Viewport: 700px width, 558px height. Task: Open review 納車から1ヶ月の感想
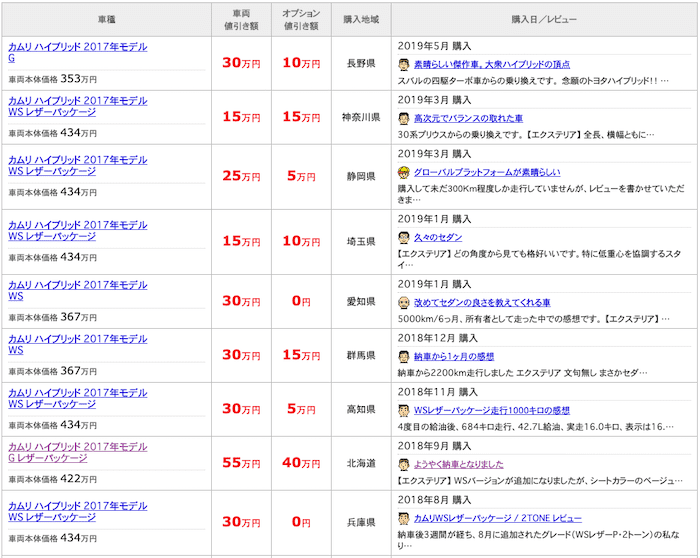[454, 357]
